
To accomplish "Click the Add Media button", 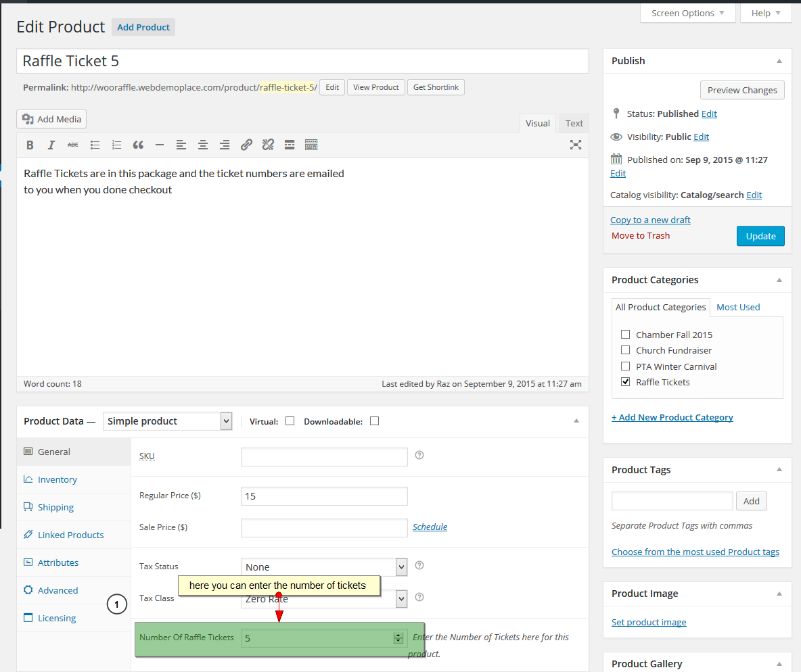I will point(51,119).
